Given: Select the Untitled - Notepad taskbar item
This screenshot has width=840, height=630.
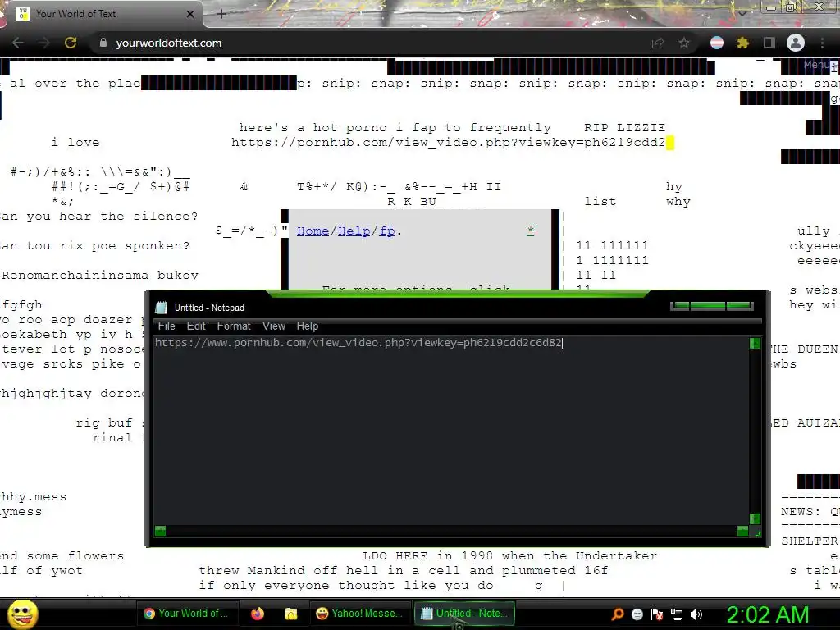Looking at the screenshot, I should 464,614.
